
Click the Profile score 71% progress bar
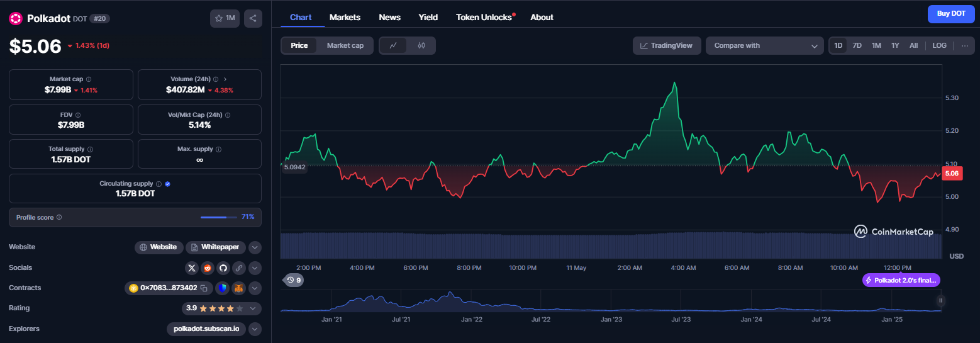click(218, 217)
